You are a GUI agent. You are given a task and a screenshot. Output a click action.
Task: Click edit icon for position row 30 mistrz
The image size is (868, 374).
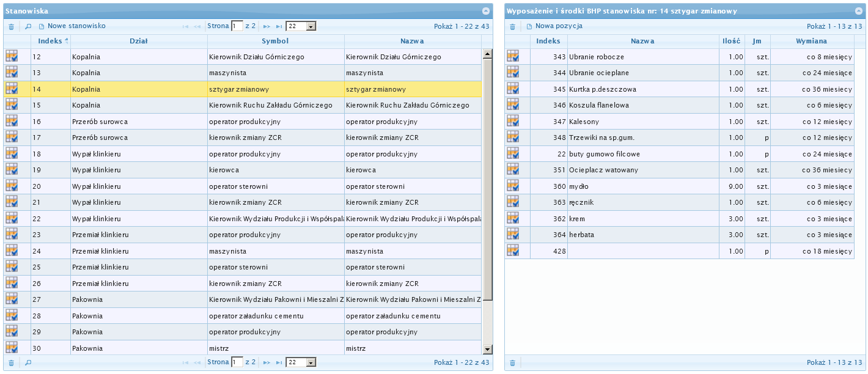pyautogui.click(x=12, y=348)
